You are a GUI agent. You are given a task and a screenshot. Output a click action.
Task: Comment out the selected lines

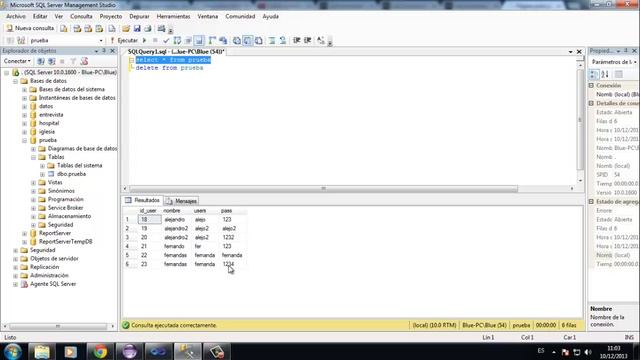point(272,40)
